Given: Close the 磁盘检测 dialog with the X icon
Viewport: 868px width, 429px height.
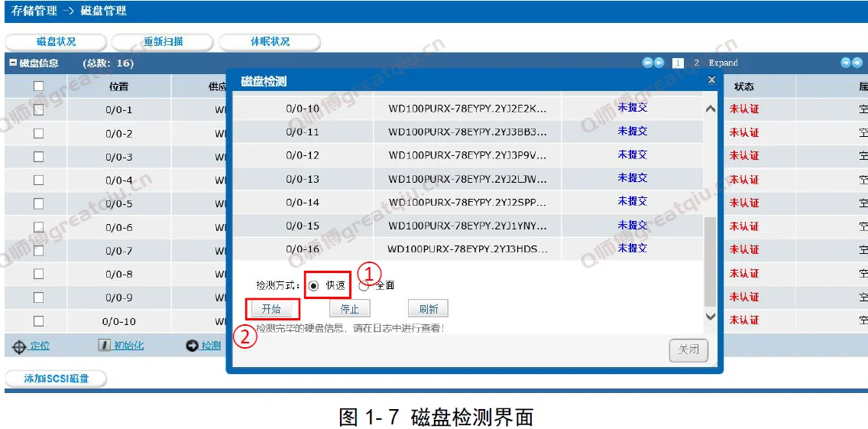Looking at the screenshot, I should point(711,80).
